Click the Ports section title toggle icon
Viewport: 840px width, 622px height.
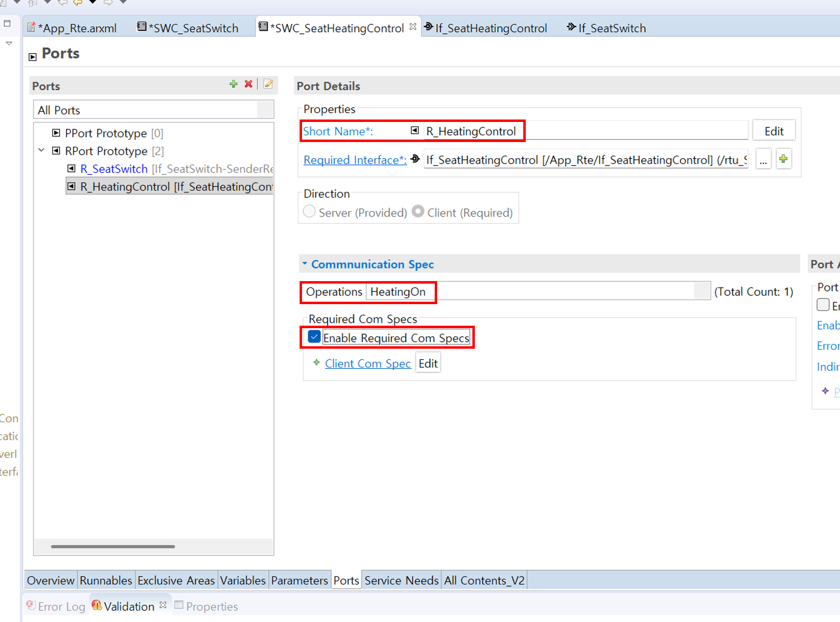[x=33, y=57]
